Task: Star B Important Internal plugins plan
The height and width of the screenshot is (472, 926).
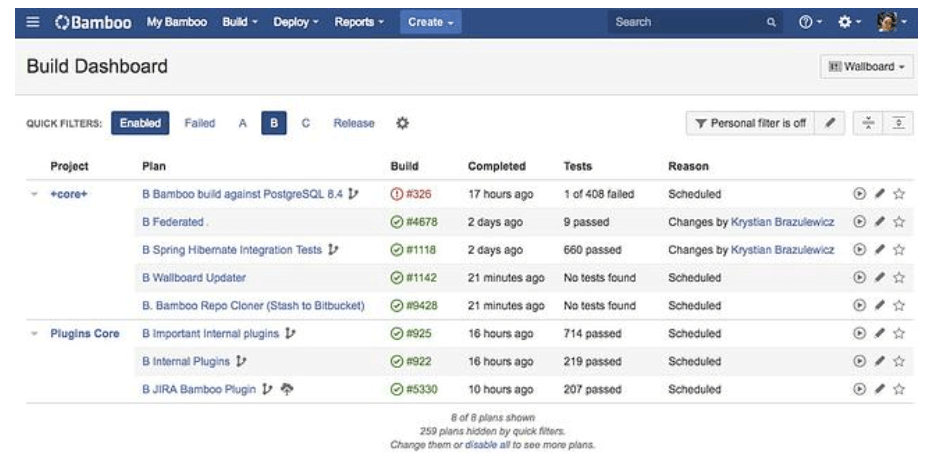Action: click(899, 333)
